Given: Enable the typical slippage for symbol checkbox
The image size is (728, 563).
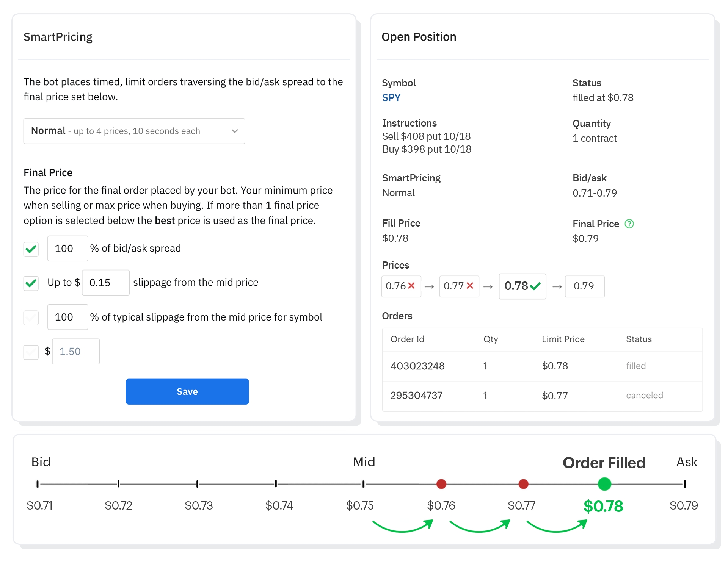Looking at the screenshot, I should pyautogui.click(x=31, y=317).
